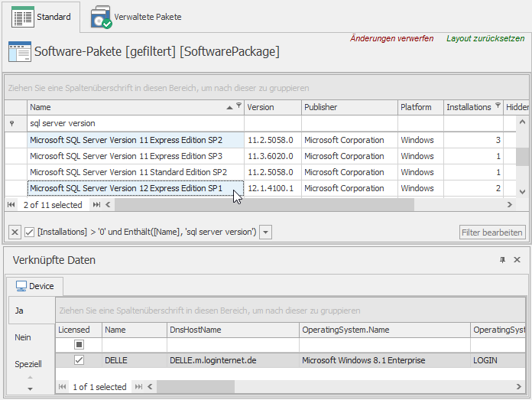This screenshot has height=400, width=532.
Task: Click version cell 11.3.6020.0
Action: (272, 156)
